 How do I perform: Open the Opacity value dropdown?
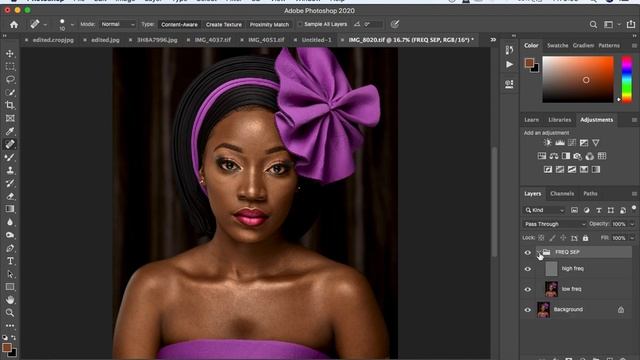632,224
